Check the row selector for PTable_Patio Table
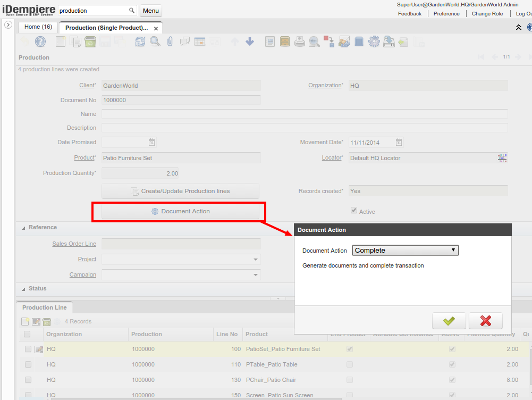Viewport: 532px width, 400px height. [x=28, y=364]
